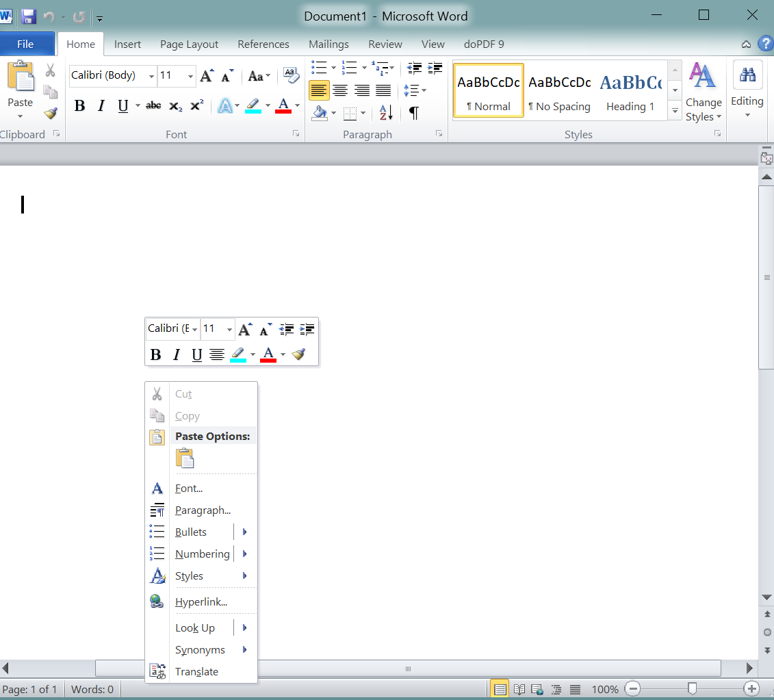Toggle Bold in the mini toolbar
The width and height of the screenshot is (774, 700).
click(155, 354)
